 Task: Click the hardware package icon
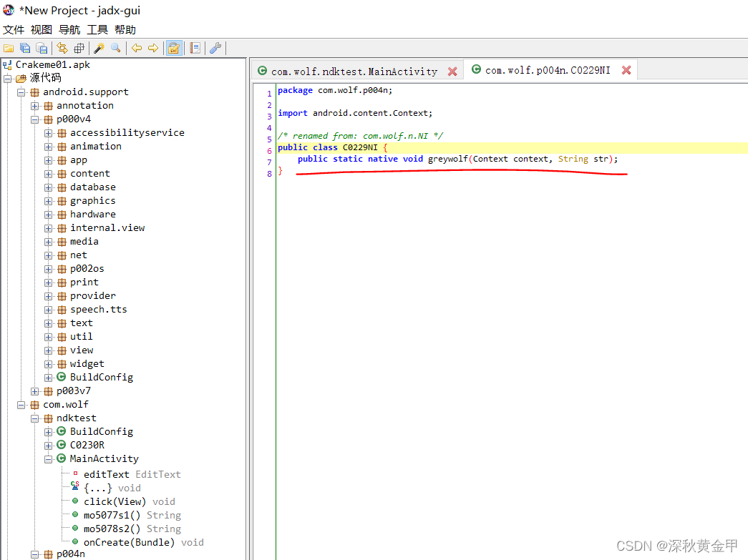pos(62,215)
